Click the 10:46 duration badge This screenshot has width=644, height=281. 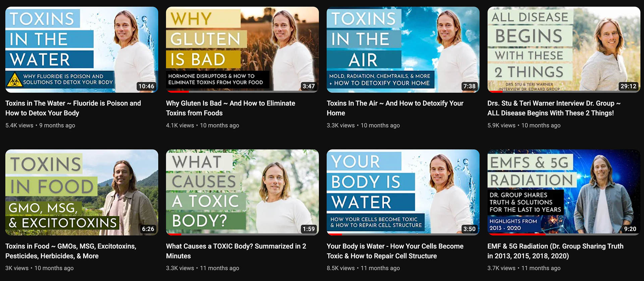tap(146, 86)
